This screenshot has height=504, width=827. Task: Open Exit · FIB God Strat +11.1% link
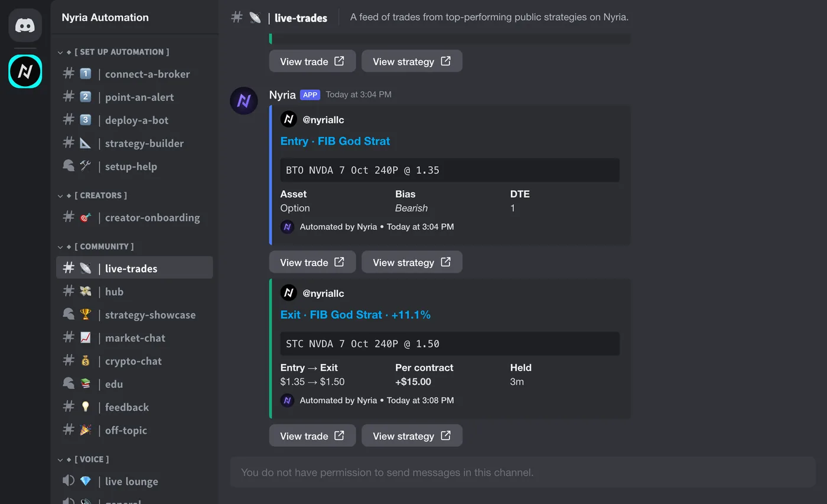click(356, 315)
